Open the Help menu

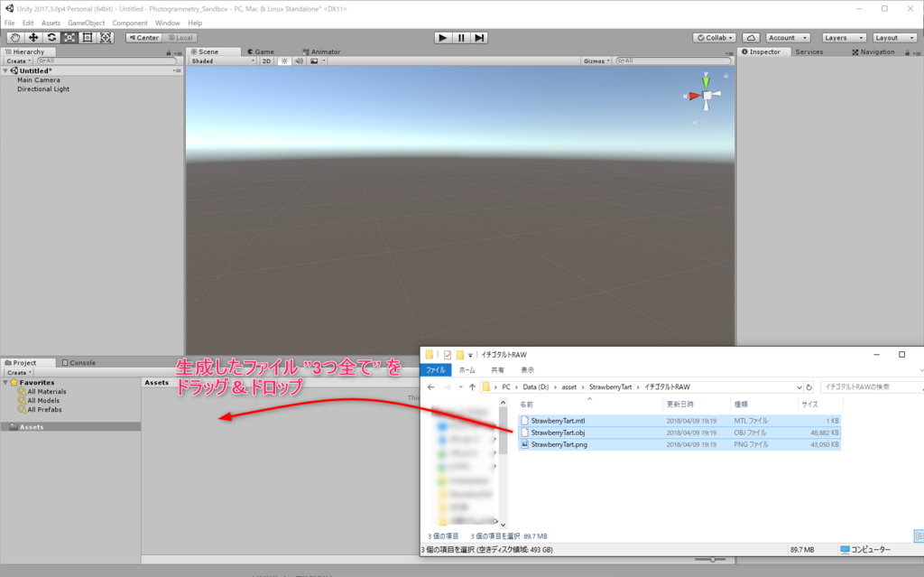[x=195, y=23]
